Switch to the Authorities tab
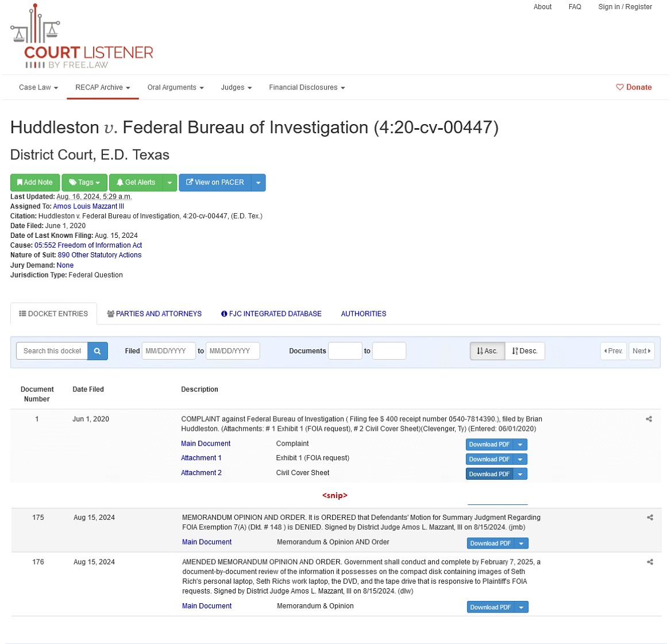This screenshot has width=671, height=644. (363, 314)
